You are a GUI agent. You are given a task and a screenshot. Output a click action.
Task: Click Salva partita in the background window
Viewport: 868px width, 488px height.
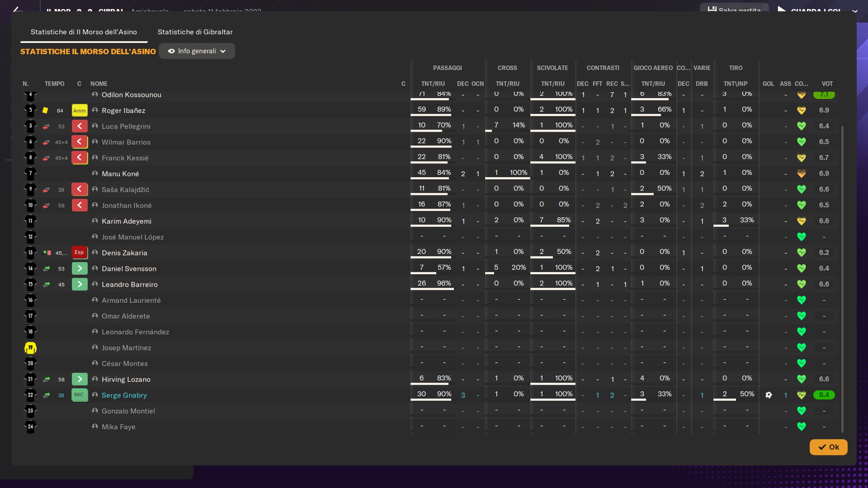pyautogui.click(x=734, y=9)
